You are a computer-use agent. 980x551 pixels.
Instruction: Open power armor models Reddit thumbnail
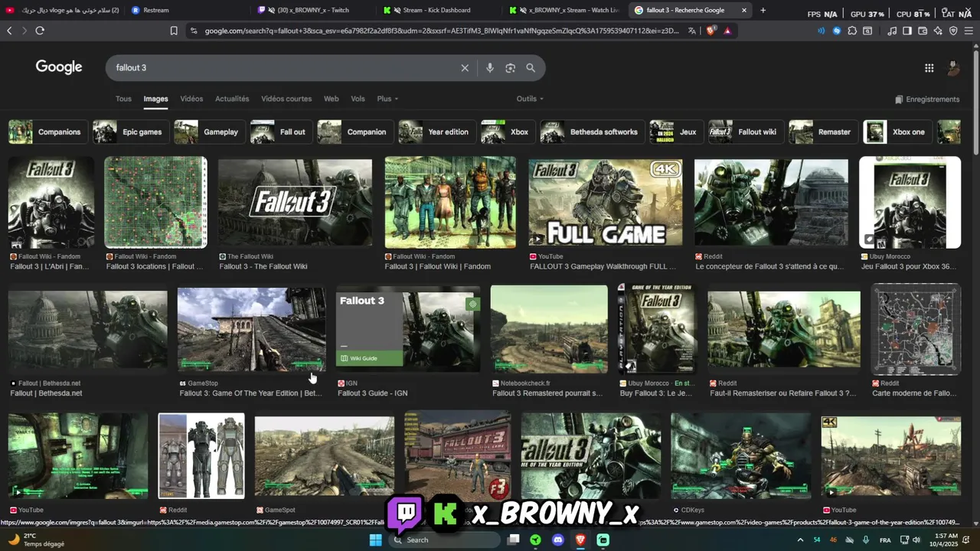(x=201, y=456)
